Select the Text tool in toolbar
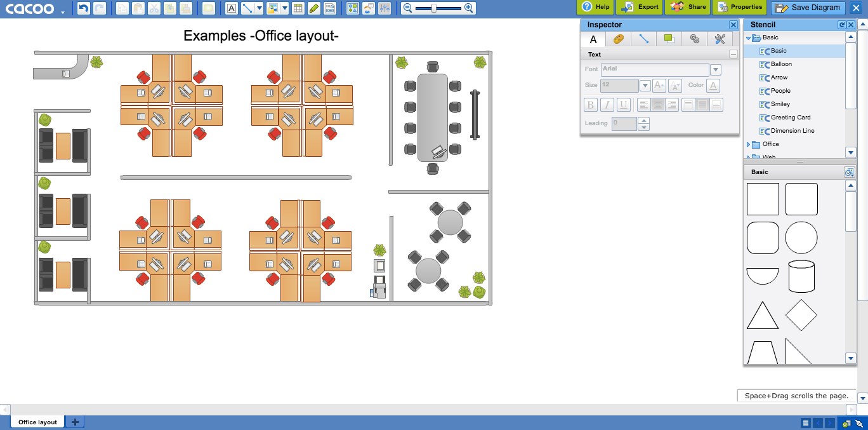The width and height of the screenshot is (868, 430). [232, 8]
